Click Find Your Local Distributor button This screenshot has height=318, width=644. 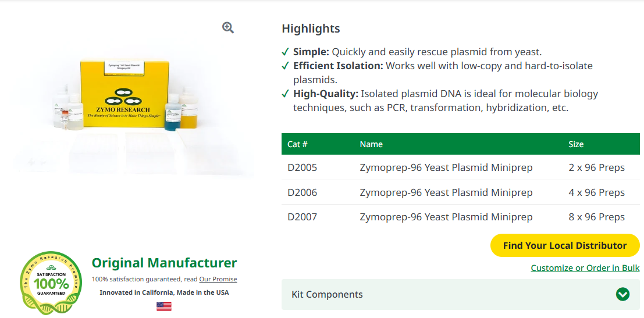pos(565,245)
